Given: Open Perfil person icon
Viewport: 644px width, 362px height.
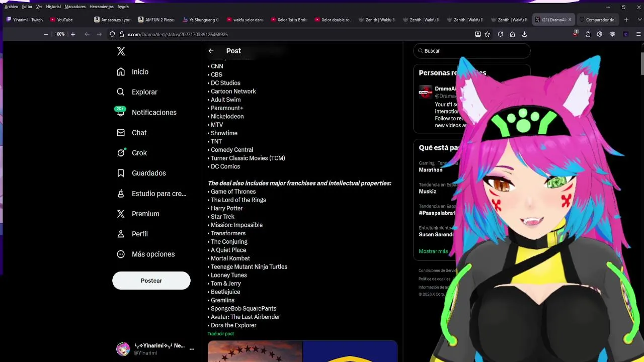Looking at the screenshot, I should click(x=121, y=234).
